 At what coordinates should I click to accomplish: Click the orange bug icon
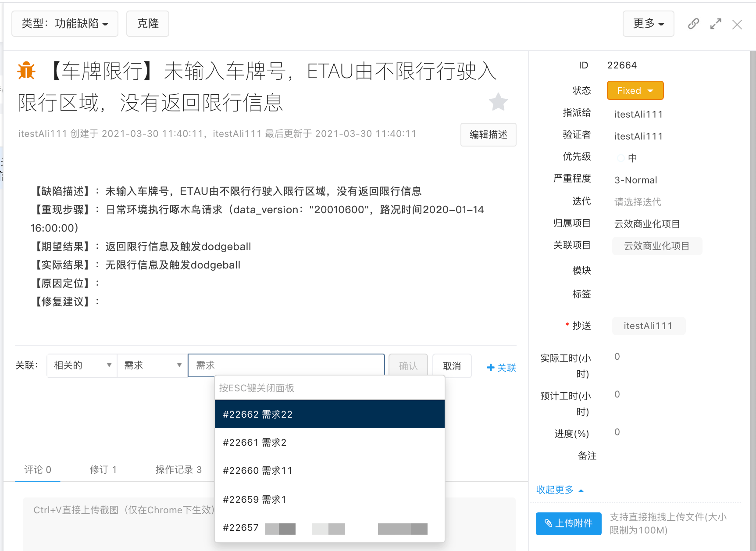point(26,70)
